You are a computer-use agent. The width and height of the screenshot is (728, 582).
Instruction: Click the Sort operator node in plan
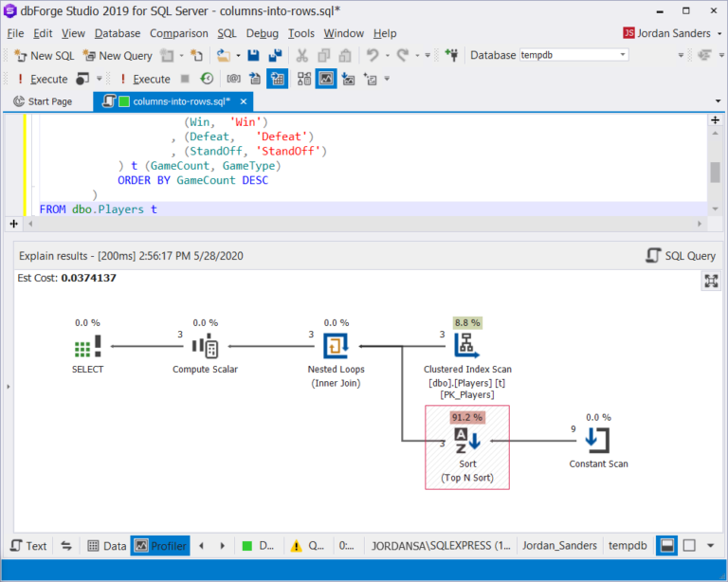point(467,440)
